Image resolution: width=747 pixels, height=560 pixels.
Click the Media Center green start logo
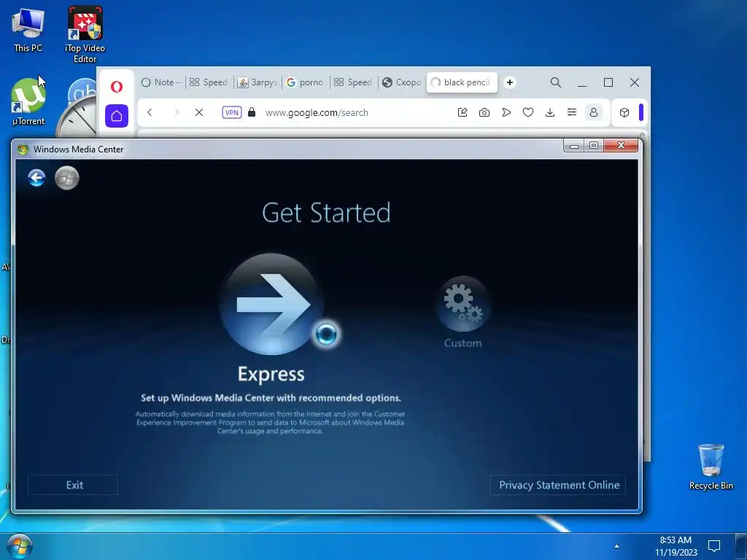(x=66, y=178)
